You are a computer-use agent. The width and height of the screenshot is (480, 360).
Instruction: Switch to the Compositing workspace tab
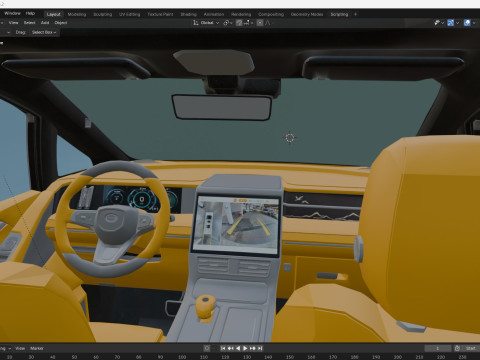point(271,14)
